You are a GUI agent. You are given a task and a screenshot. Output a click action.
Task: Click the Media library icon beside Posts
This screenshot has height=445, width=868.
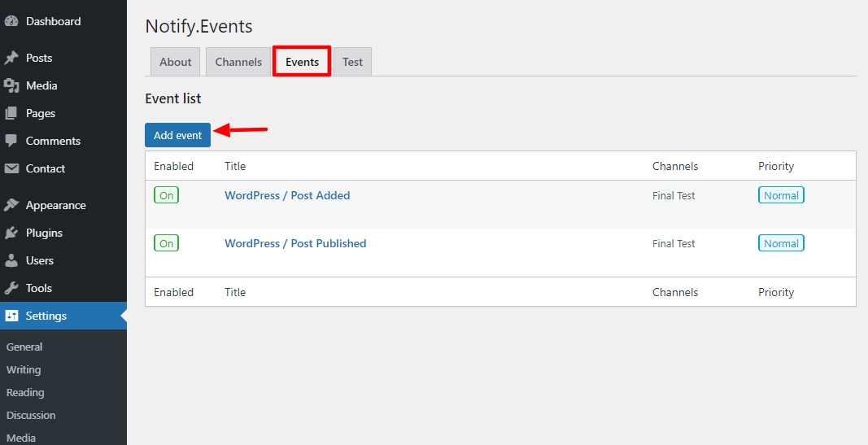[x=11, y=85]
